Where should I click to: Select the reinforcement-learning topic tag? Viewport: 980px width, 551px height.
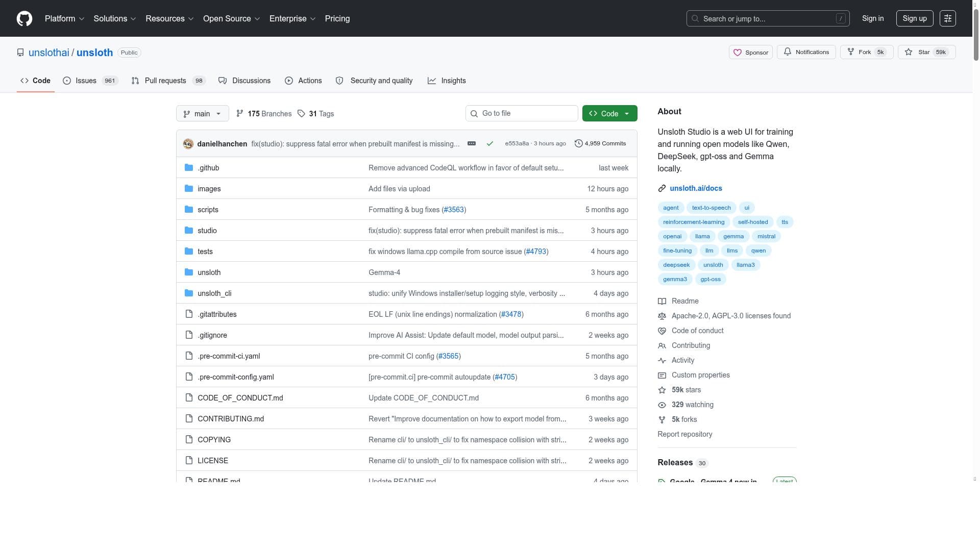(x=694, y=222)
